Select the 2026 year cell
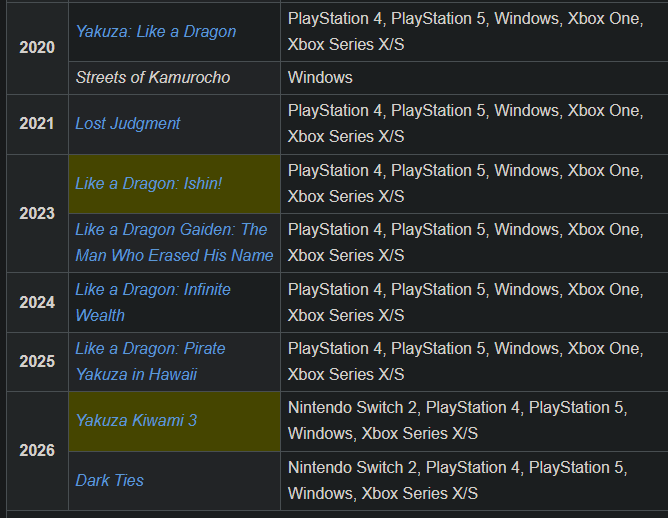Viewport: 668px width, 518px height. tap(37, 451)
